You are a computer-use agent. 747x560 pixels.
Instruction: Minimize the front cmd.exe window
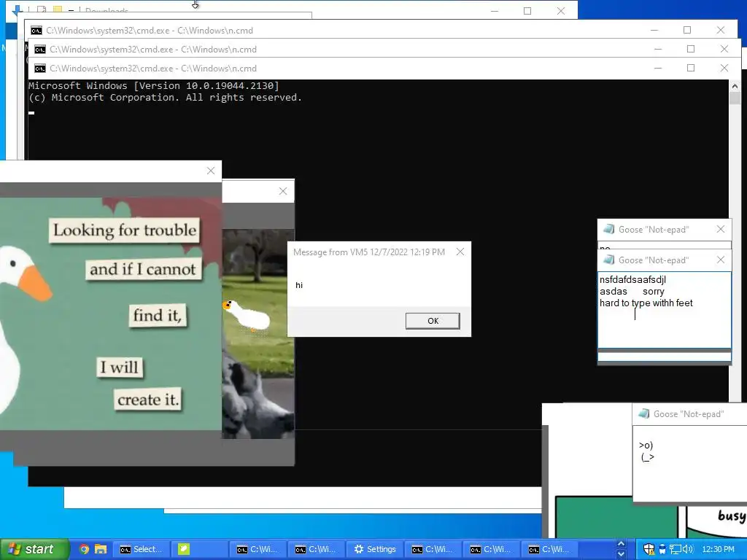point(658,68)
